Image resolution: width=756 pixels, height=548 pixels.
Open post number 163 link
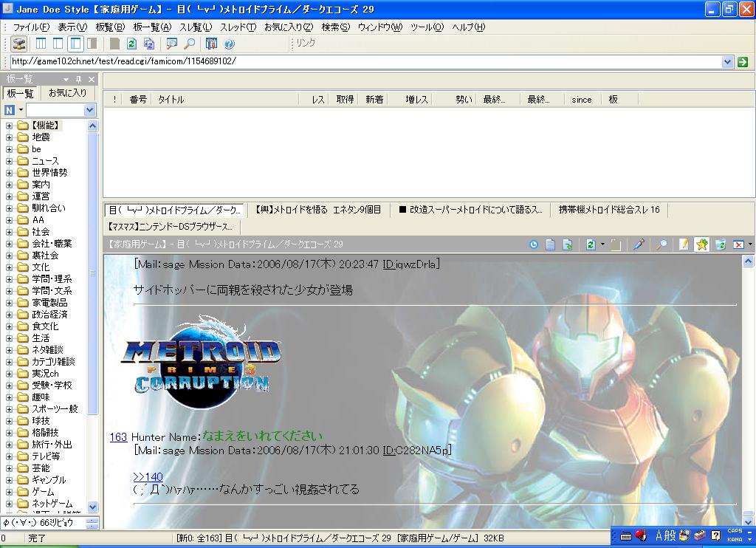point(118,437)
